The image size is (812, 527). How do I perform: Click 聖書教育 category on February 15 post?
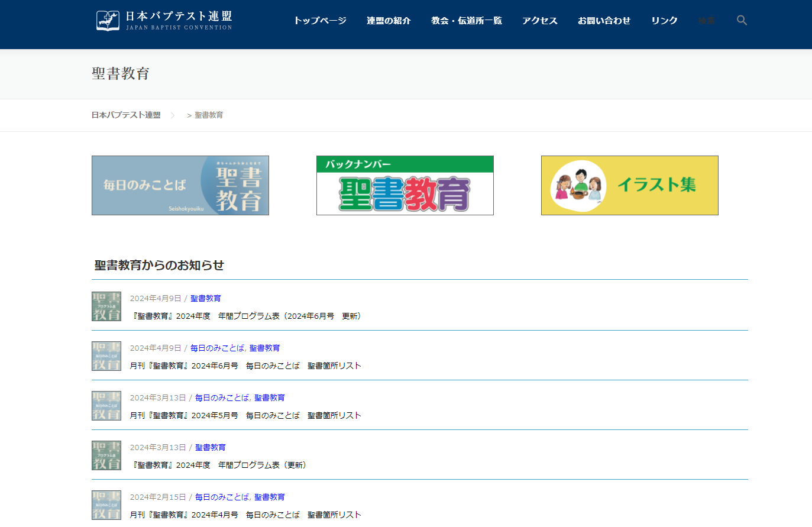[x=270, y=497]
